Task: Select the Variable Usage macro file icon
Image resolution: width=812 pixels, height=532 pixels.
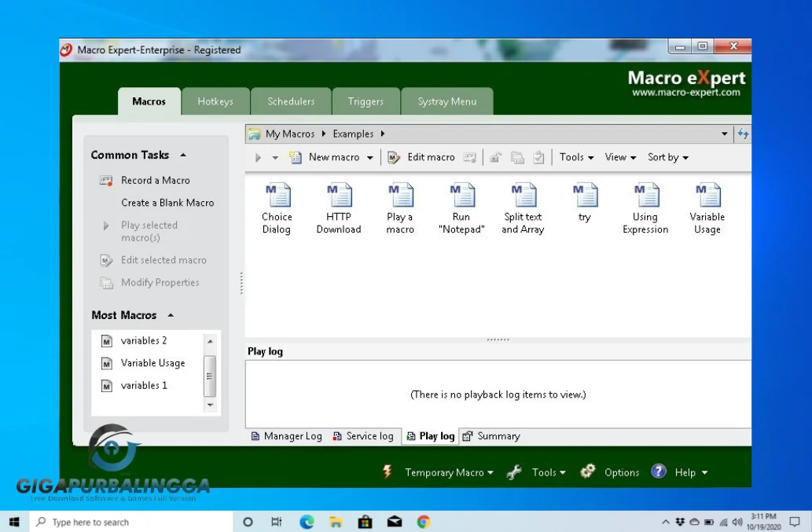Action: [707, 208]
